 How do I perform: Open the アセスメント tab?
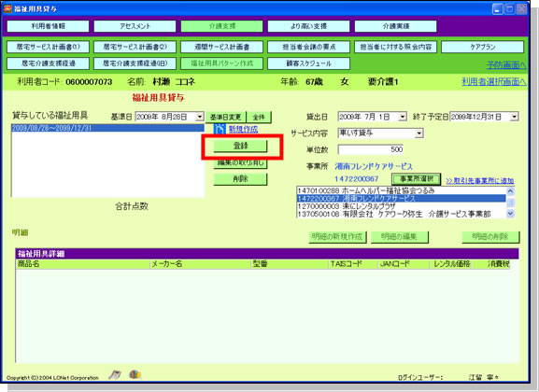135,26
